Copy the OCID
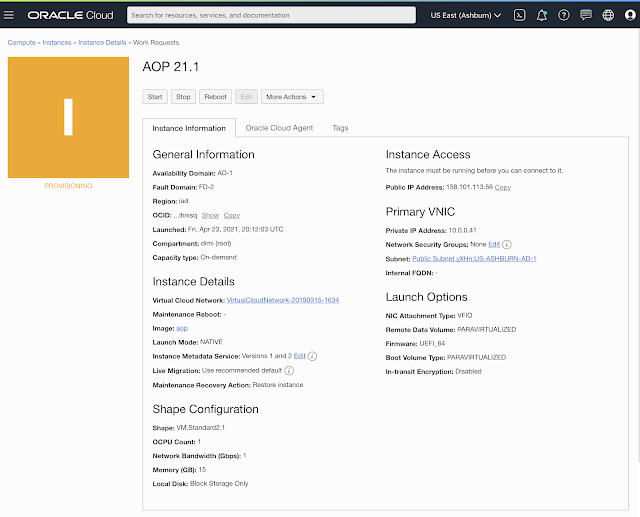The width and height of the screenshot is (640, 517). (231, 215)
